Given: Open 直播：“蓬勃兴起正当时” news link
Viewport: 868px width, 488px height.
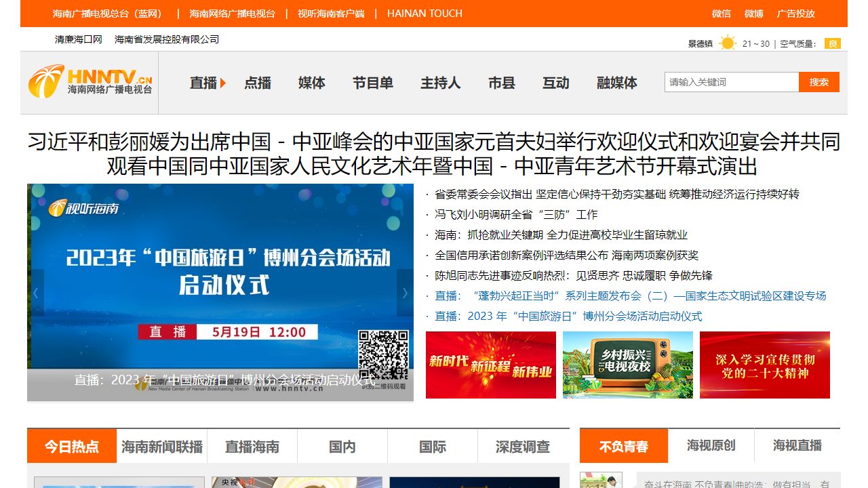Looking at the screenshot, I should [631, 296].
